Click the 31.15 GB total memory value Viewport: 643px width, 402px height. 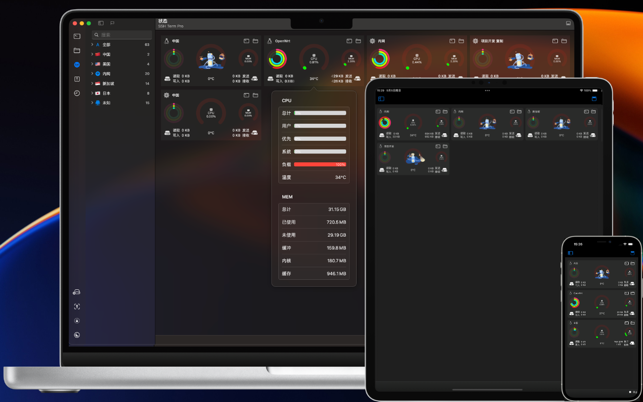pos(337,210)
